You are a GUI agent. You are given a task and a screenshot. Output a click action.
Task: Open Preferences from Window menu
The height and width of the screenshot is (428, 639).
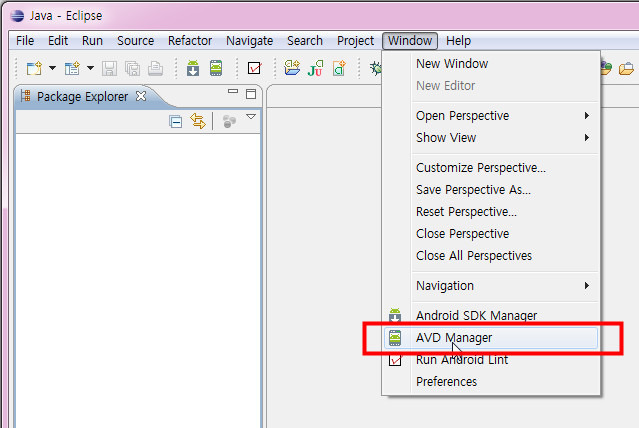491,382
